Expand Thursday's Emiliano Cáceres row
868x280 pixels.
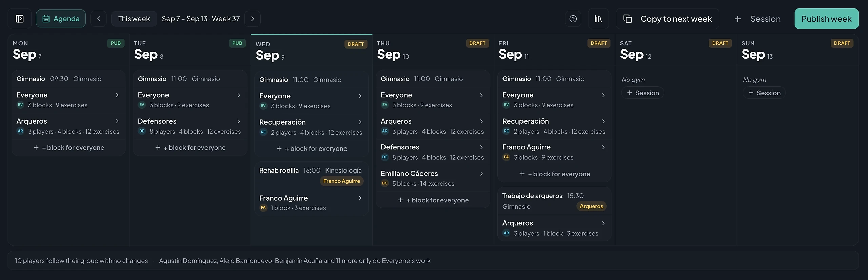click(x=433, y=178)
